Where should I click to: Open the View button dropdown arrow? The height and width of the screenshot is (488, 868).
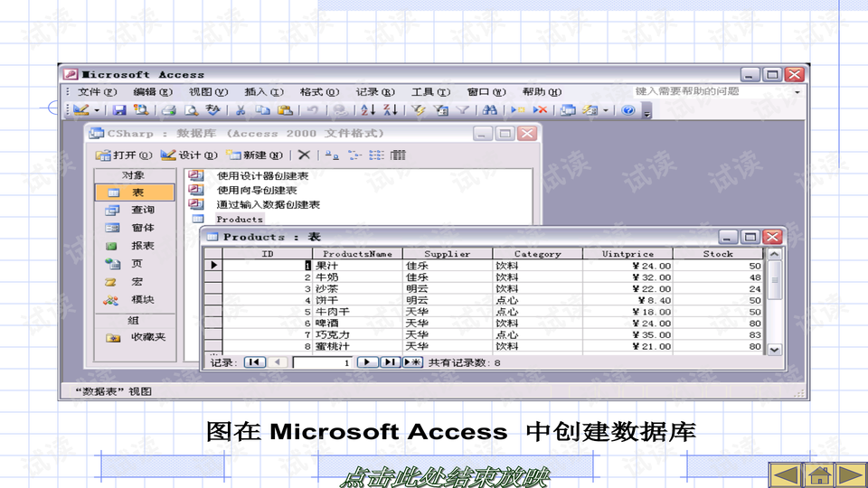[x=97, y=110]
